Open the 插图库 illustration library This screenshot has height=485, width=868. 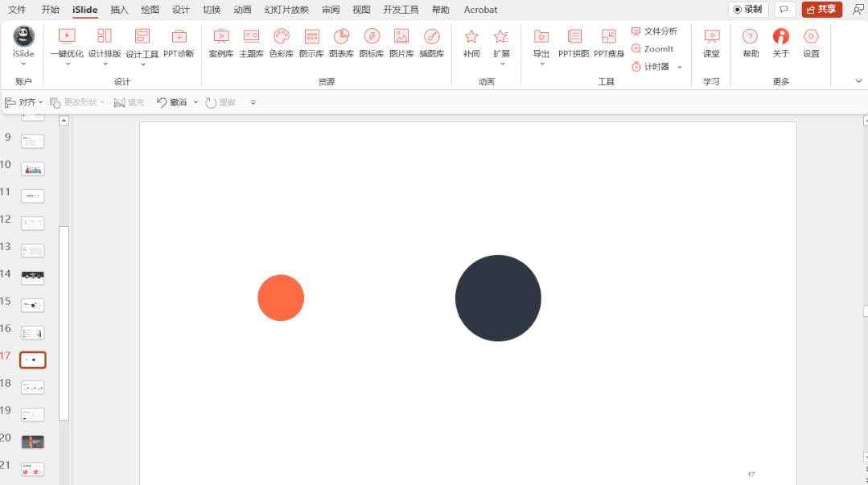(432, 43)
